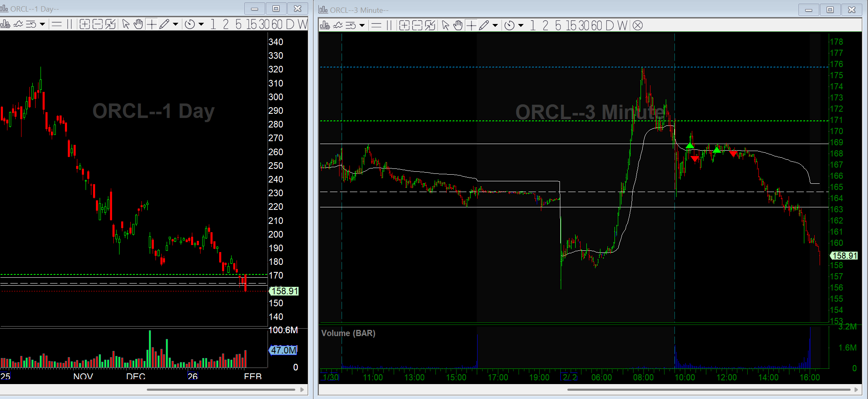
Task: Expand pencil tool dropdown in 3 Minute toolbar
Action: [495, 25]
